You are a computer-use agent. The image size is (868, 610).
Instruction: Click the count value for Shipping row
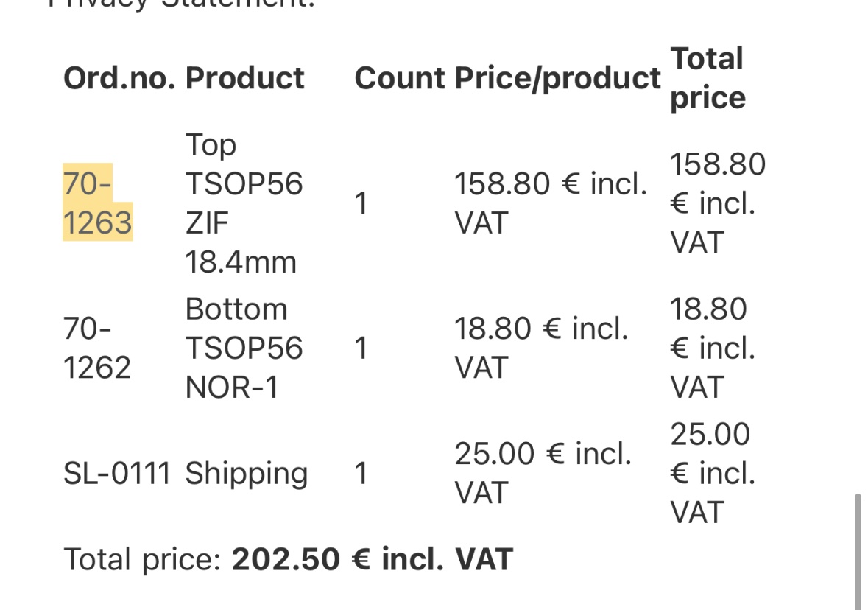[x=361, y=474]
